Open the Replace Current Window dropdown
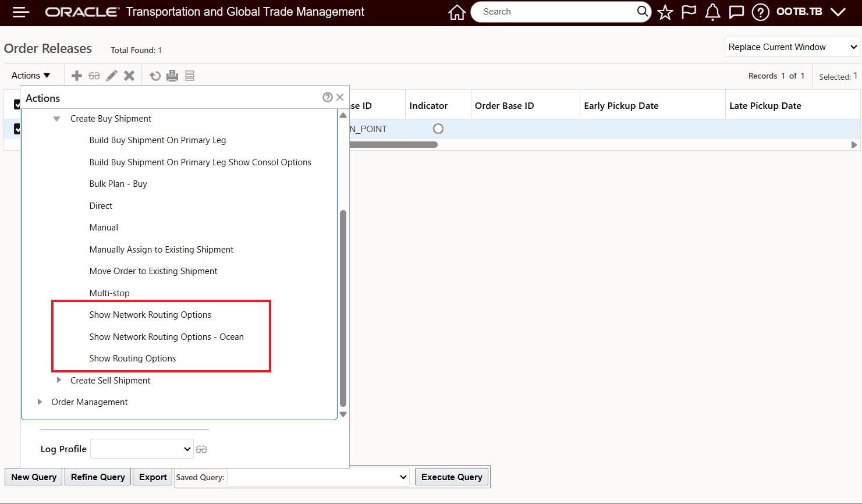This screenshot has height=504, width=862. coord(792,47)
